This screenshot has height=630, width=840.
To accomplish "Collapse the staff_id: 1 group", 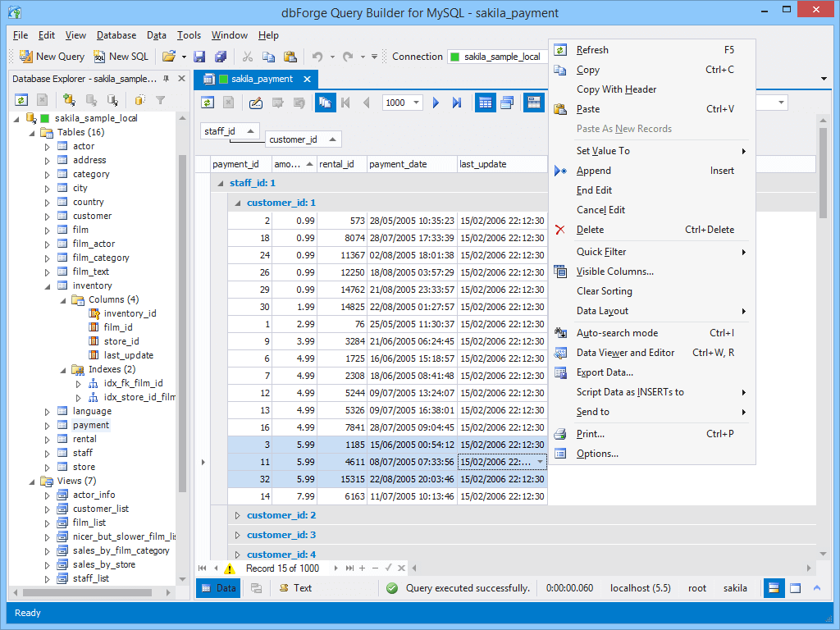I will (220, 183).
